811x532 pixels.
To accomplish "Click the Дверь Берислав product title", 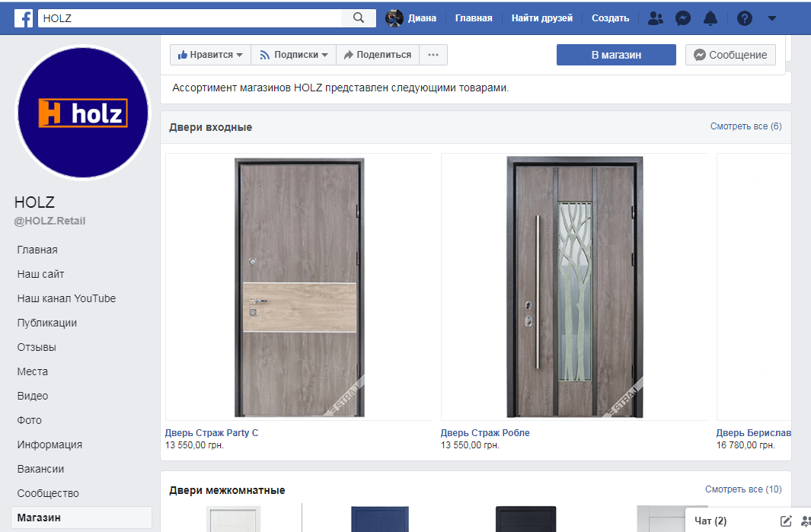I will pyautogui.click(x=754, y=433).
